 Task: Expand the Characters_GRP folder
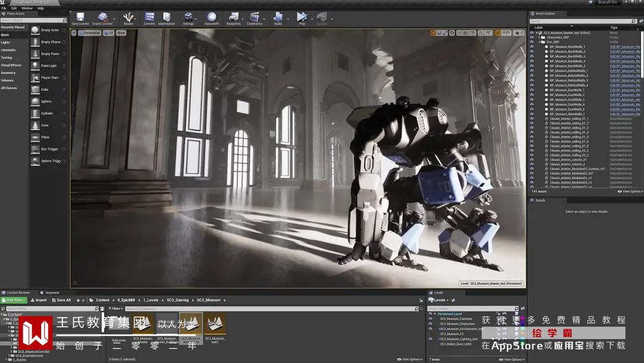(x=539, y=37)
